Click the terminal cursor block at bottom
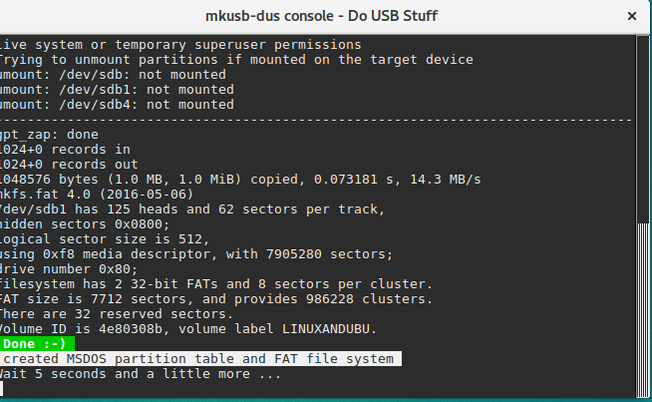Screen dimensions: 652x402 [4, 388]
